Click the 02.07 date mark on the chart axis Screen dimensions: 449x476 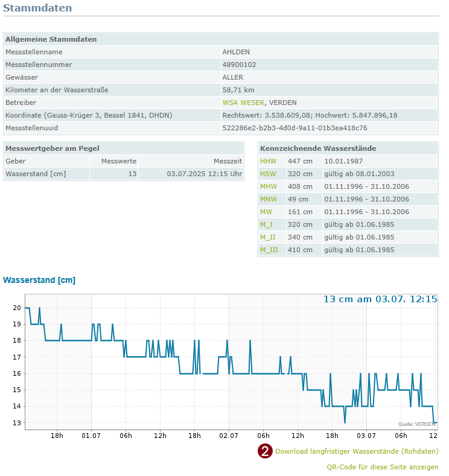click(x=229, y=434)
